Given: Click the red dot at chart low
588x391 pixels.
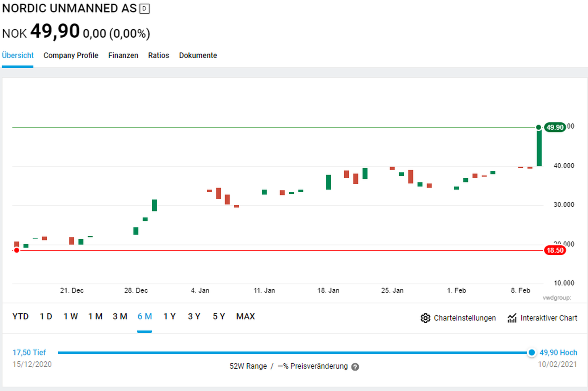Looking at the screenshot, I should pyautogui.click(x=17, y=250).
